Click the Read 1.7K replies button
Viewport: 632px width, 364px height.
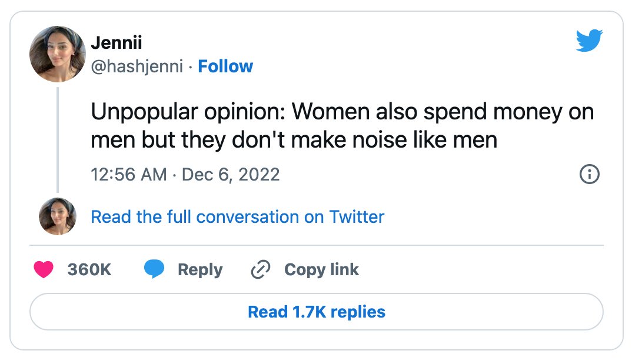coord(317,312)
